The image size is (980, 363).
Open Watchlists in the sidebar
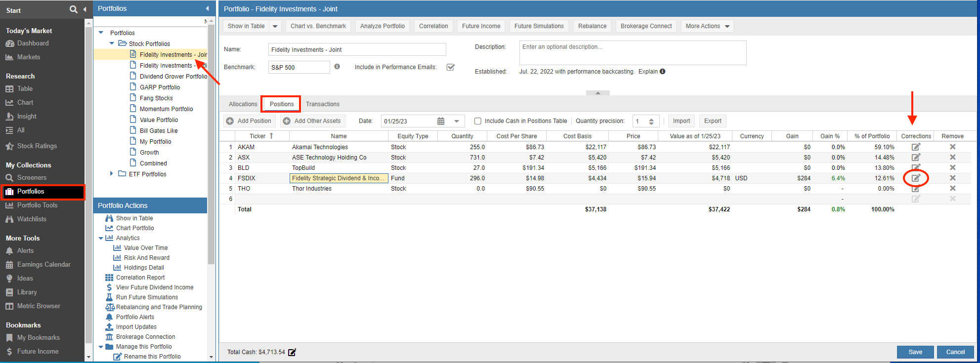tap(32, 219)
